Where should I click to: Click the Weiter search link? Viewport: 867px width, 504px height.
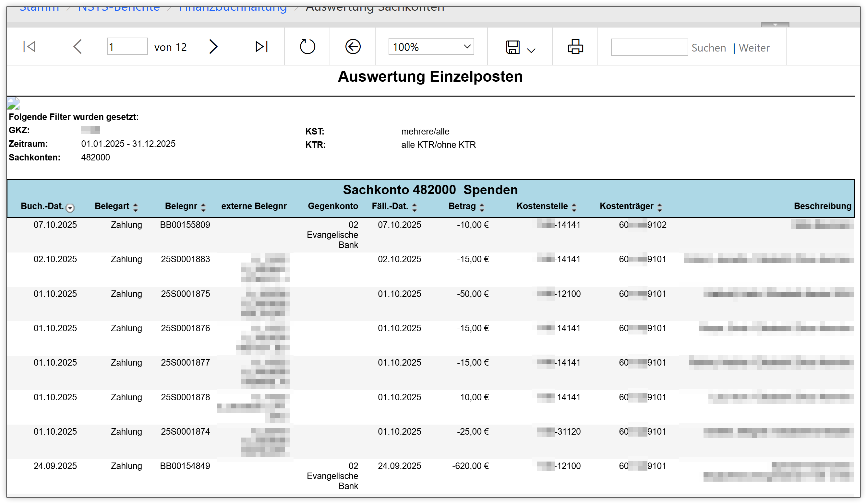click(754, 48)
